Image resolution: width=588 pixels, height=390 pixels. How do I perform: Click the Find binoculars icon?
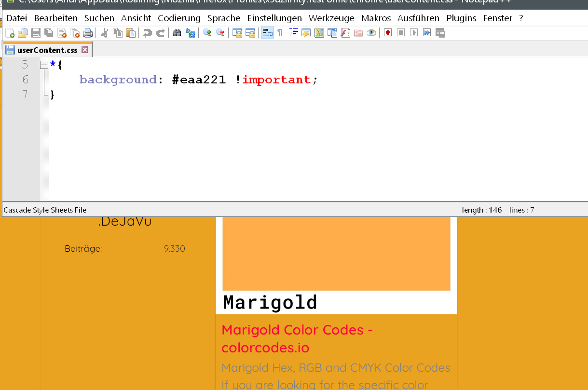(x=177, y=33)
